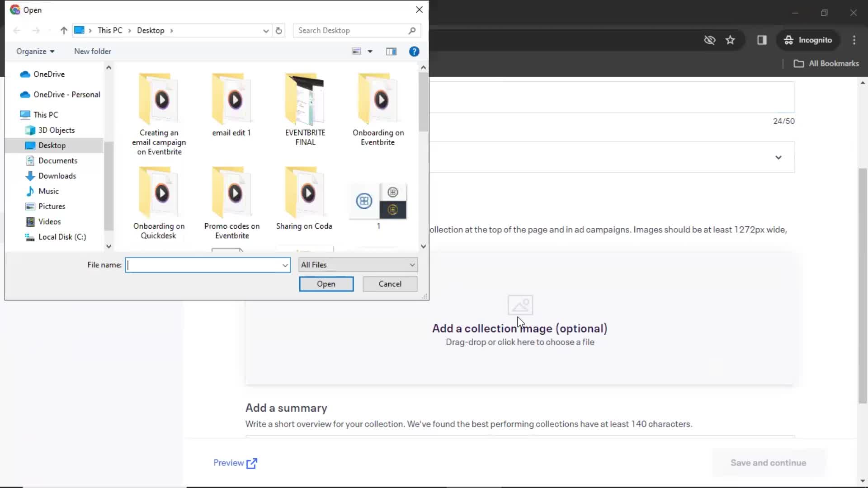Open the All Files type dropdown

[x=358, y=265]
